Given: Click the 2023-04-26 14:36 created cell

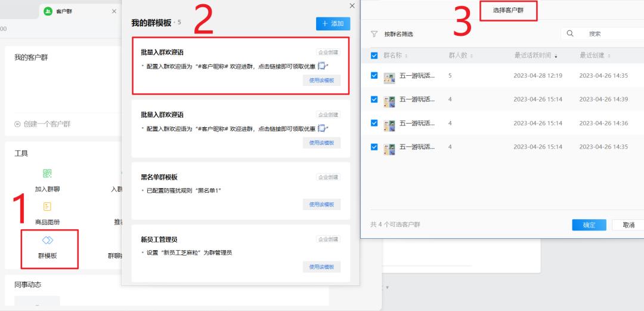Looking at the screenshot, I should (x=603, y=124).
